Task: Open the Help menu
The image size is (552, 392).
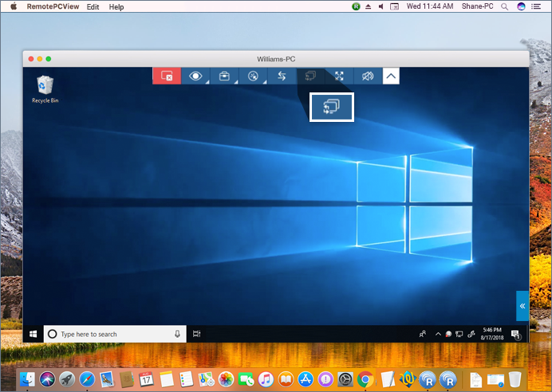Action: click(116, 6)
